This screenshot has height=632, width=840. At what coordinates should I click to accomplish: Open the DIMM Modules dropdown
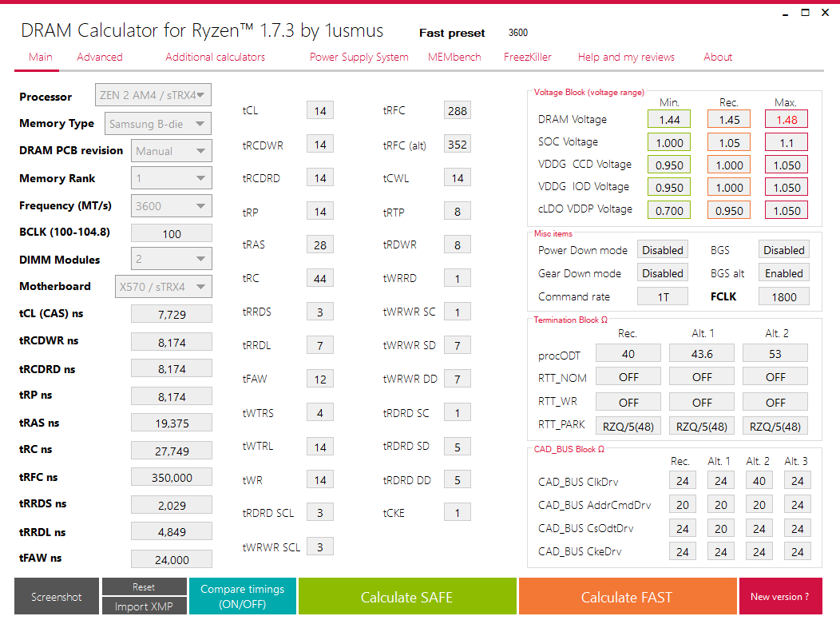pos(172,259)
